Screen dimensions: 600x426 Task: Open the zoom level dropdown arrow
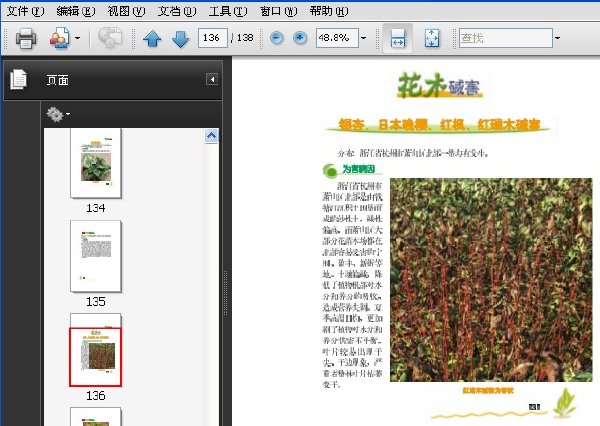(x=364, y=38)
